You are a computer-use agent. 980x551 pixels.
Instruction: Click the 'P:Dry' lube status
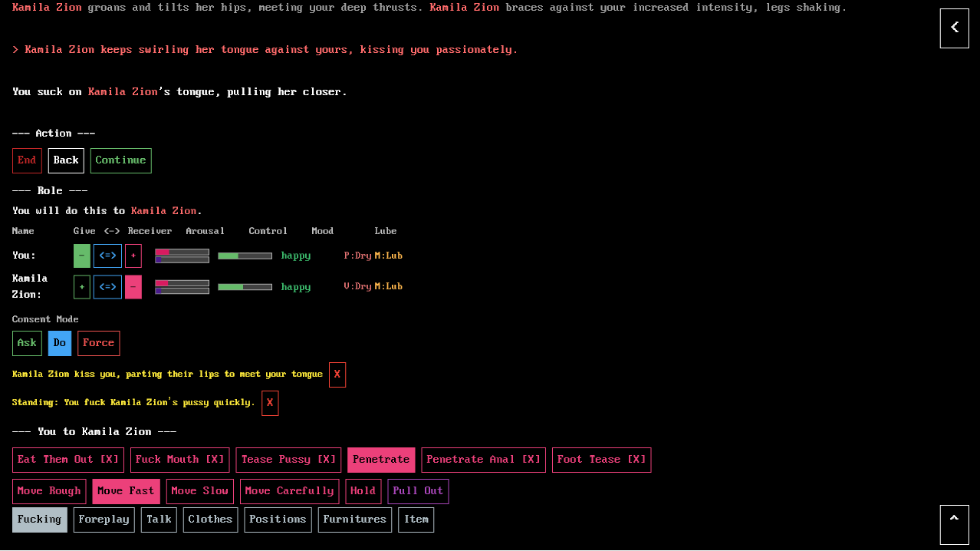pos(358,256)
